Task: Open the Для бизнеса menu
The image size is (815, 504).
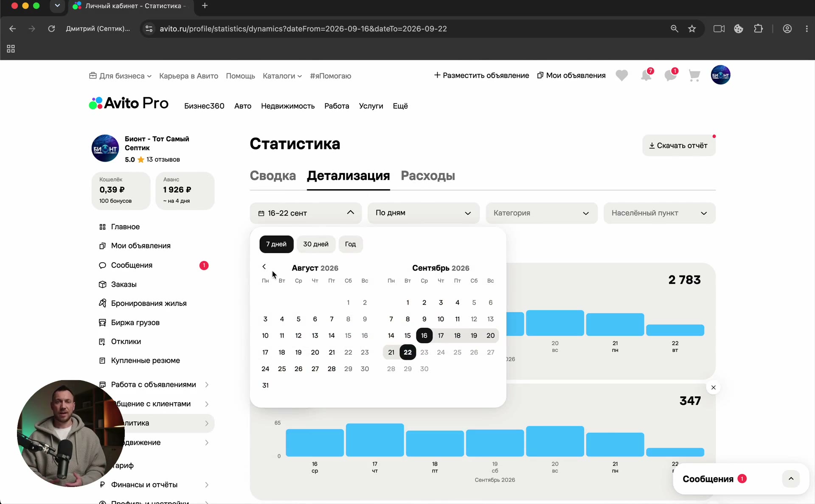Action: click(x=120, y=76)
